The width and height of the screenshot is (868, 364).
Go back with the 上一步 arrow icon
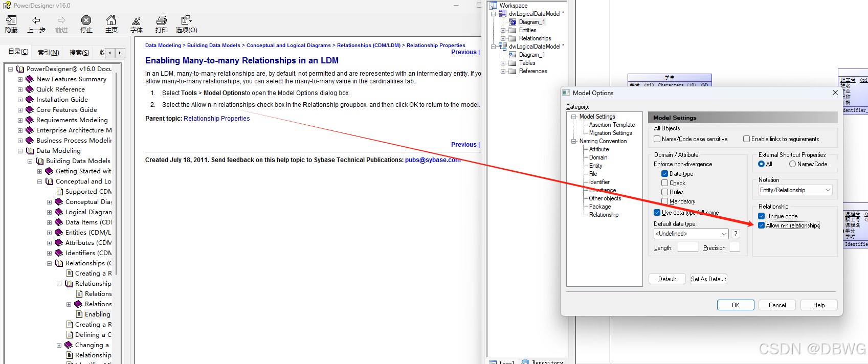click(36, 20)
